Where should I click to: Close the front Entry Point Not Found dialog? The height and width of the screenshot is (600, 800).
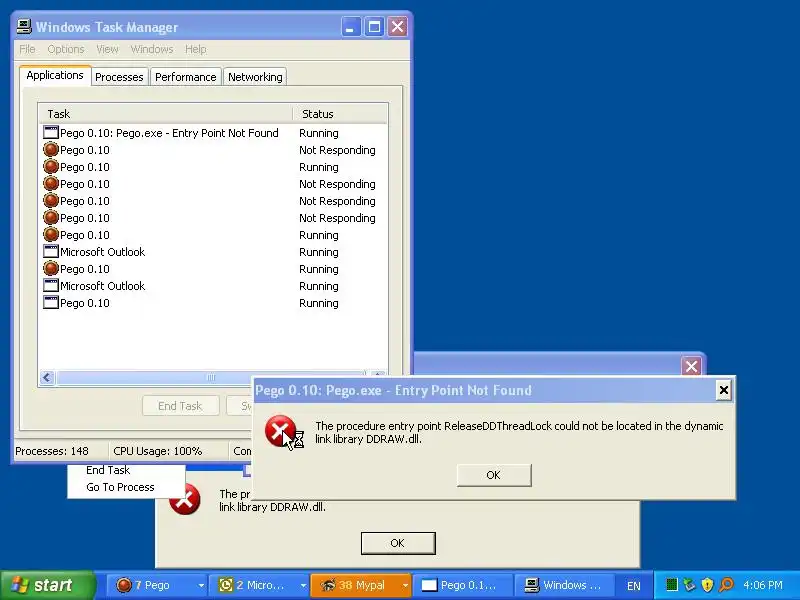pyautogui.click(x=723, y=390)
